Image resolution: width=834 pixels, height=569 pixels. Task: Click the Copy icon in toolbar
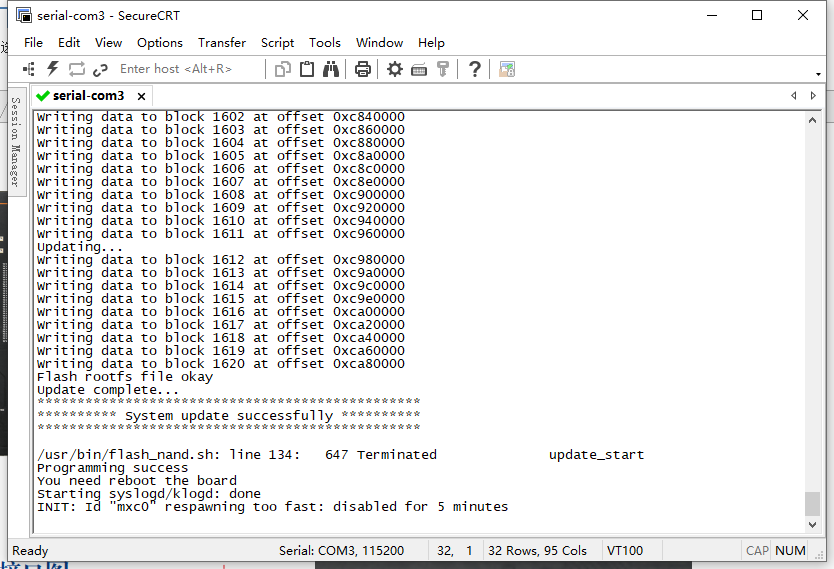point(282,69)
